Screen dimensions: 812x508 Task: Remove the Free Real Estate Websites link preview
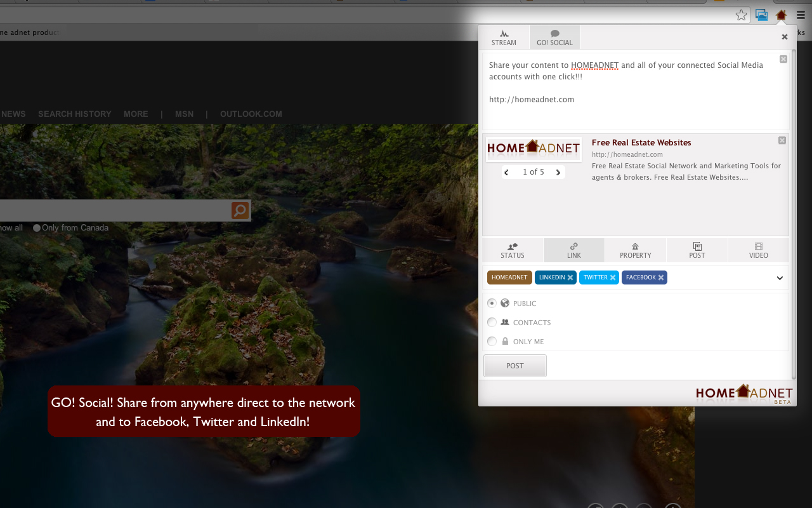(782, 140)
